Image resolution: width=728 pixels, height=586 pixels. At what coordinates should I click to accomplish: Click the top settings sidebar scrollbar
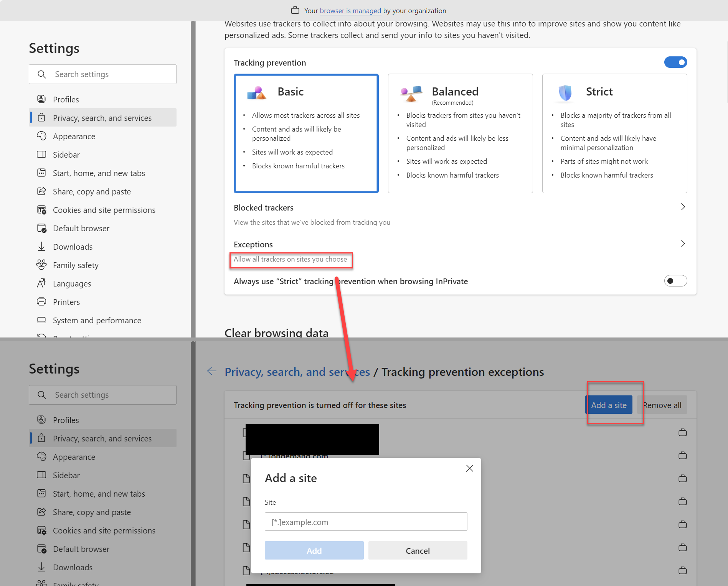point(193,178)
